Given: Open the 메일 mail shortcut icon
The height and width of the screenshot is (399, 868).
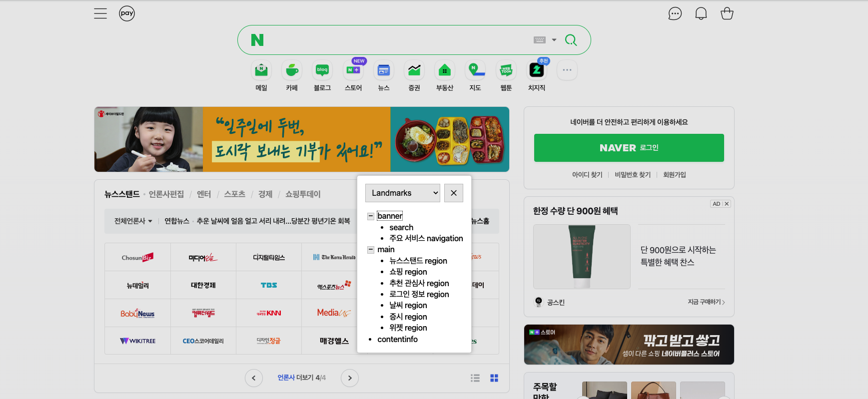Looking at the screenshot, I should point(261,70).
